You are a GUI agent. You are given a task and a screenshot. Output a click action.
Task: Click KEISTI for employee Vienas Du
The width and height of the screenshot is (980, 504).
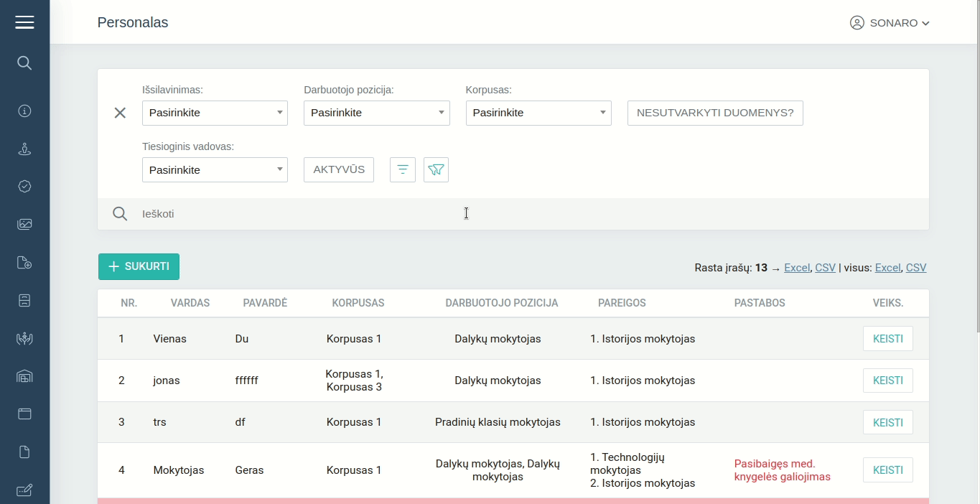pos(887,339)
